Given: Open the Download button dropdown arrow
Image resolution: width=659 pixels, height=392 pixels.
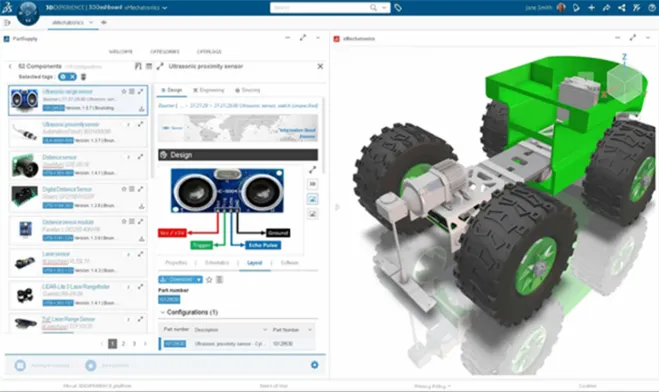Looking at the screenshot, I should point(199,279).
